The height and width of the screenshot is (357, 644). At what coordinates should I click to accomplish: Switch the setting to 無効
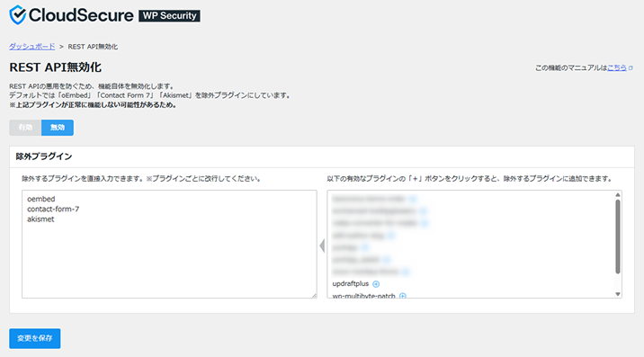[58, 128]
